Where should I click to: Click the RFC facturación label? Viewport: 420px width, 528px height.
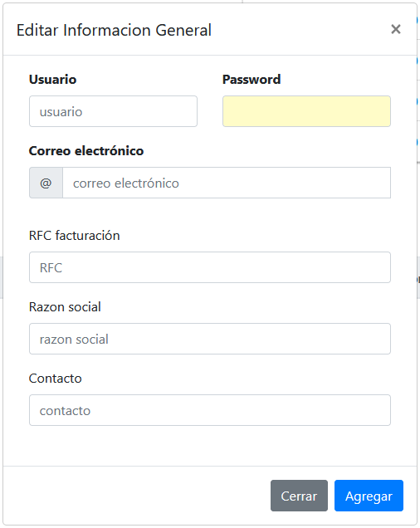(x=75, y=236)
